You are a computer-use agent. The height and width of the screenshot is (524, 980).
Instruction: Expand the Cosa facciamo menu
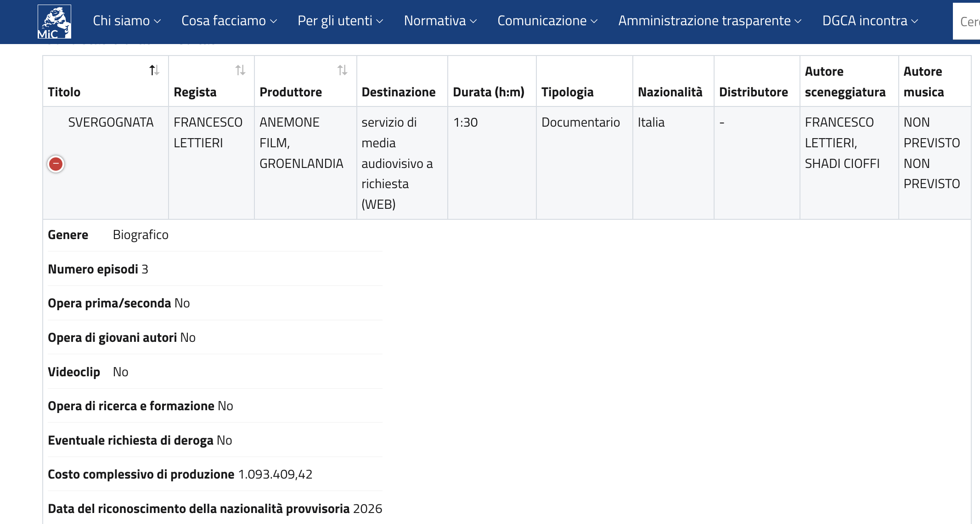click(x=229, y=21)
